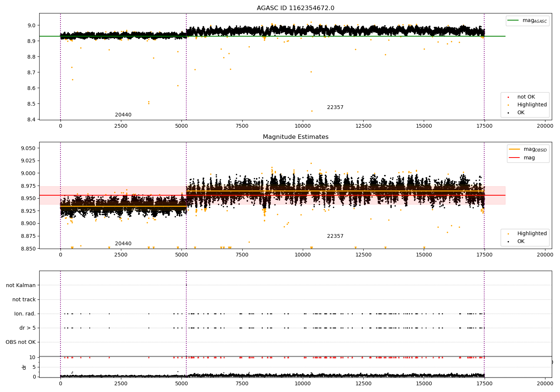Viewport: 560px width, 392px height.
Task: Click the 8.900 y-axis tick label
Action: 28,224
